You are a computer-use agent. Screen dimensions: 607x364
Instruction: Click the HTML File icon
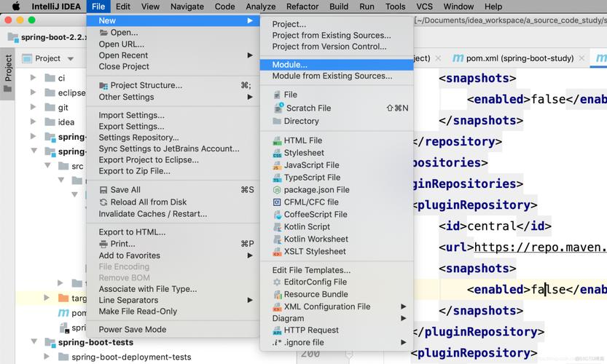(277, 141)
